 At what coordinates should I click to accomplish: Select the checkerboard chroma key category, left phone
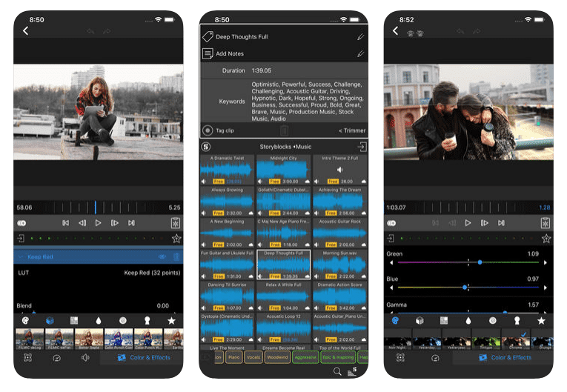74,320
